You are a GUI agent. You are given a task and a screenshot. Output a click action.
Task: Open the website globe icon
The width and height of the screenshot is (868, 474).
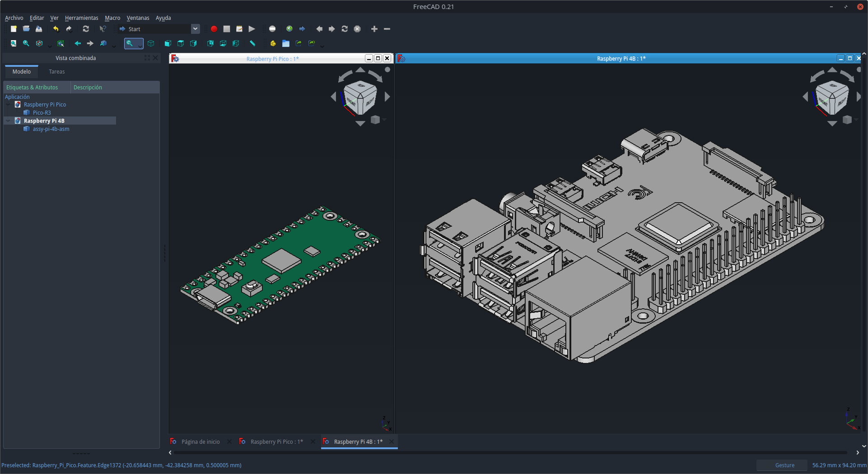(289, 29)
